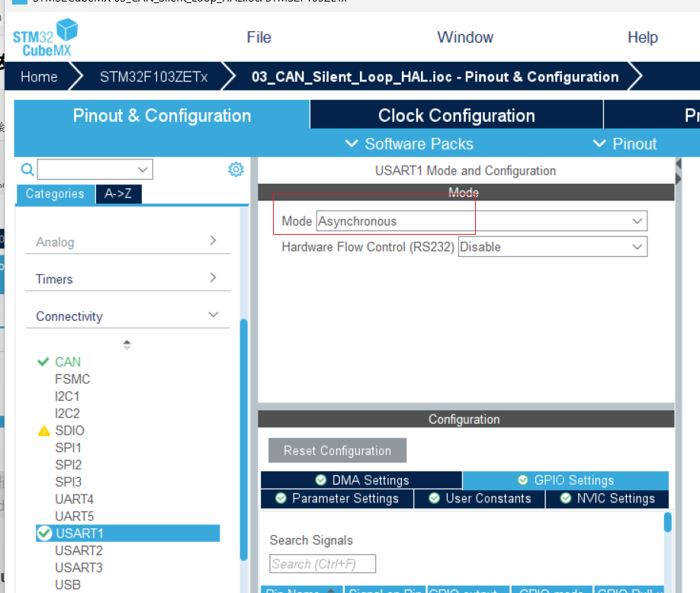Open the Parameter Settings tab
Image resolution: width=700 pixels, height=593 pixels.
coord(337,498)
